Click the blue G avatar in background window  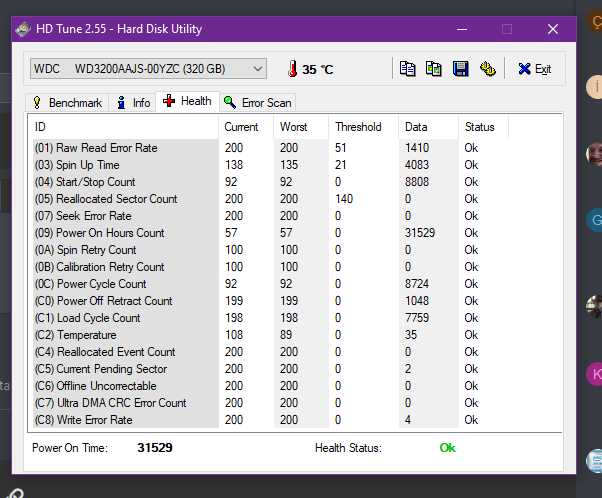pyautogui.click(x=595, y=220)
